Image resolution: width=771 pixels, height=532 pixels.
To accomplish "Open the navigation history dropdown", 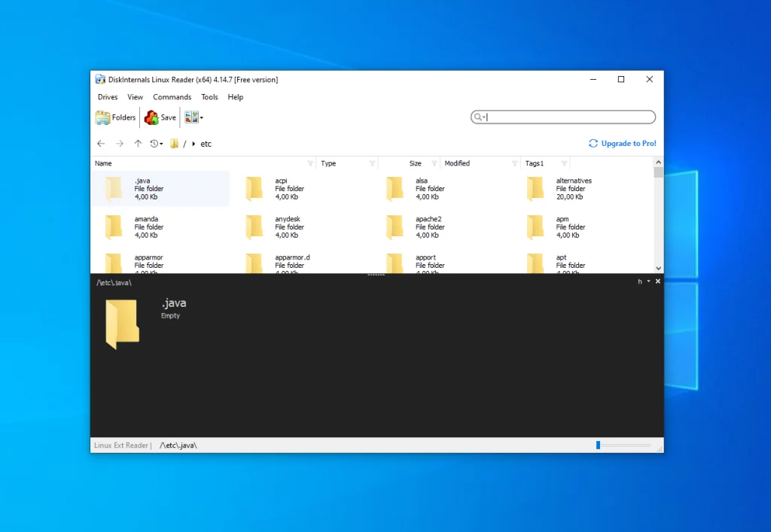I will coord(157,144).
